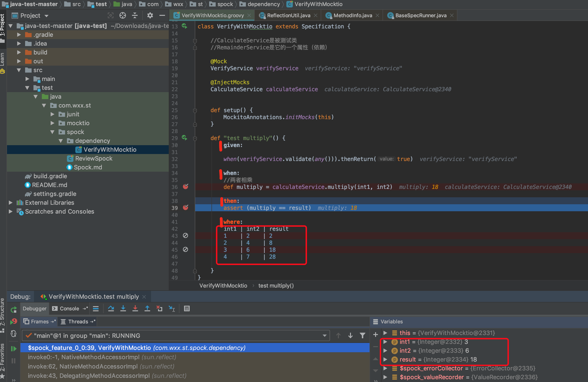
Task: Close VerifyWithMocktio.groovy tab
Action: pos(249,15)
